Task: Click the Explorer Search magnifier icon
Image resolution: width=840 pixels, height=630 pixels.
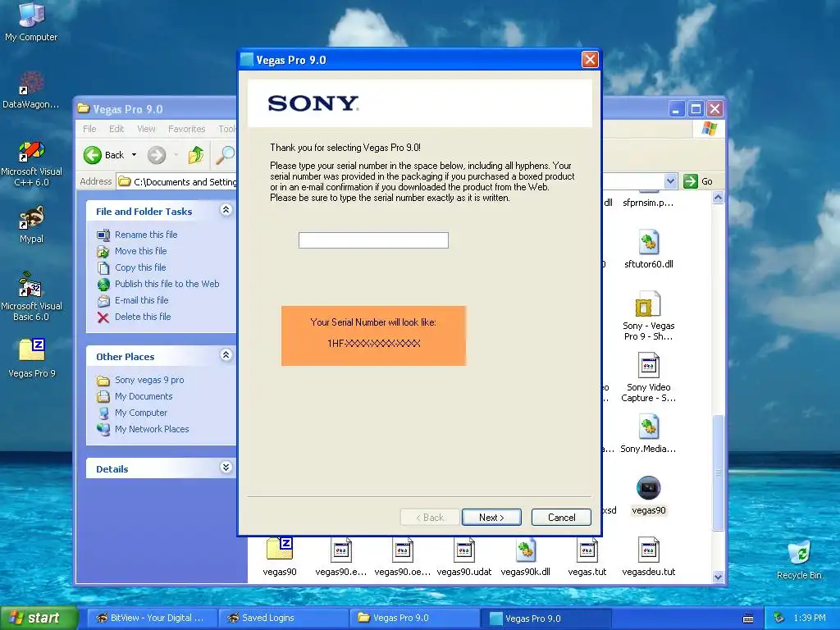Action: tap(225, 155)
